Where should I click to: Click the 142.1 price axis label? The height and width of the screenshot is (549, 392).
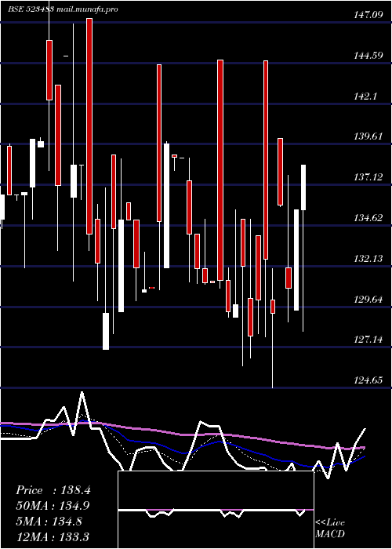[x=365, y=96]
